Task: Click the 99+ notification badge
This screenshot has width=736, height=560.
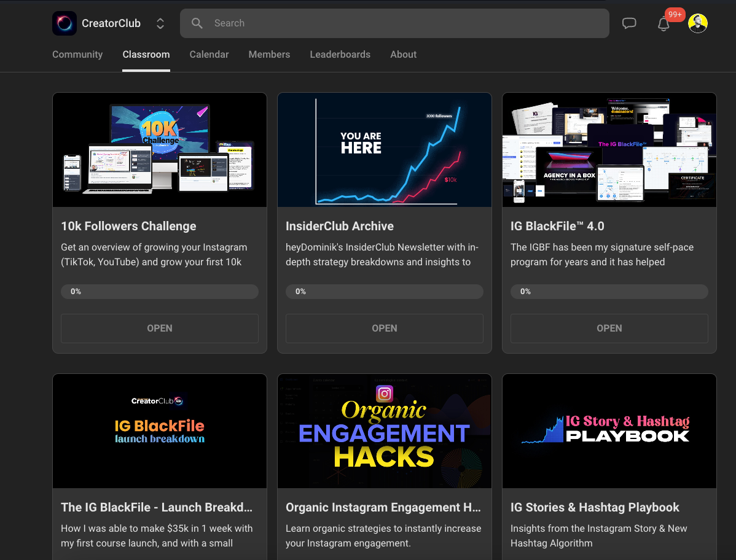Action: point(675,15)
